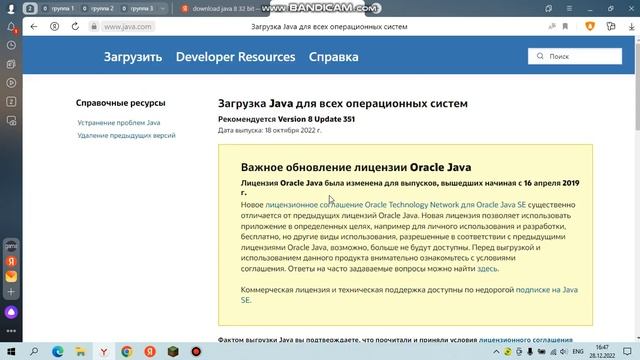This screenshot has height=360, width=640.
Task: Open Minecraft from the taskbar
Action: [173, 351]
